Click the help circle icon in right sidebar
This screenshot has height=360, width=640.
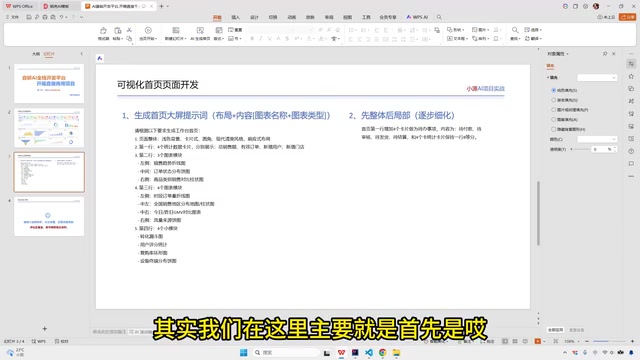click(x=631, y=151)
